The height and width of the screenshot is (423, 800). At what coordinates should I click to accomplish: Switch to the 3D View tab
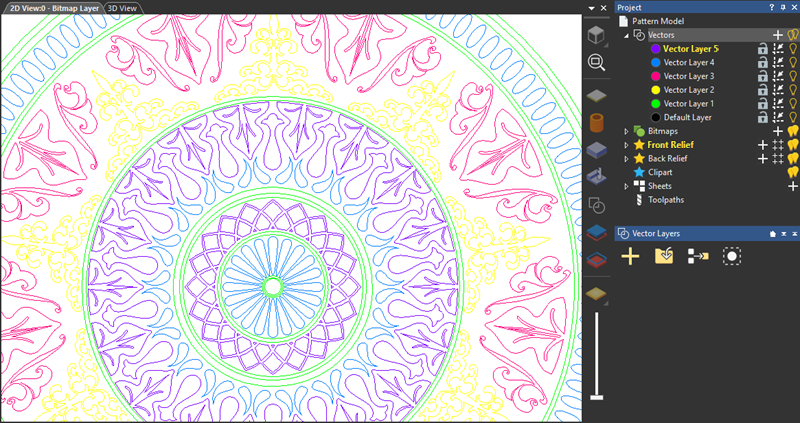click(x=124, y=8)
